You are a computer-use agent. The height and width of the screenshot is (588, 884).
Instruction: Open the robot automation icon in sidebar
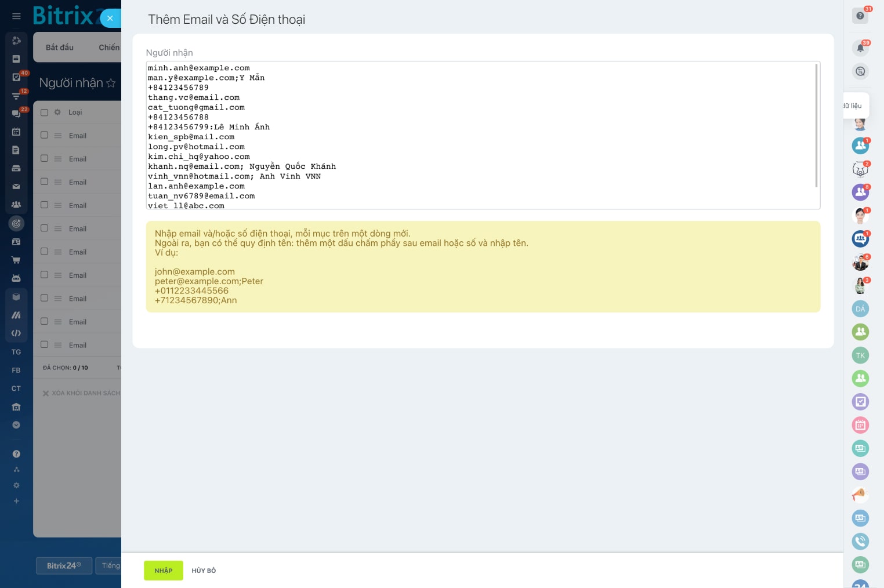click(x=16, y=278)
